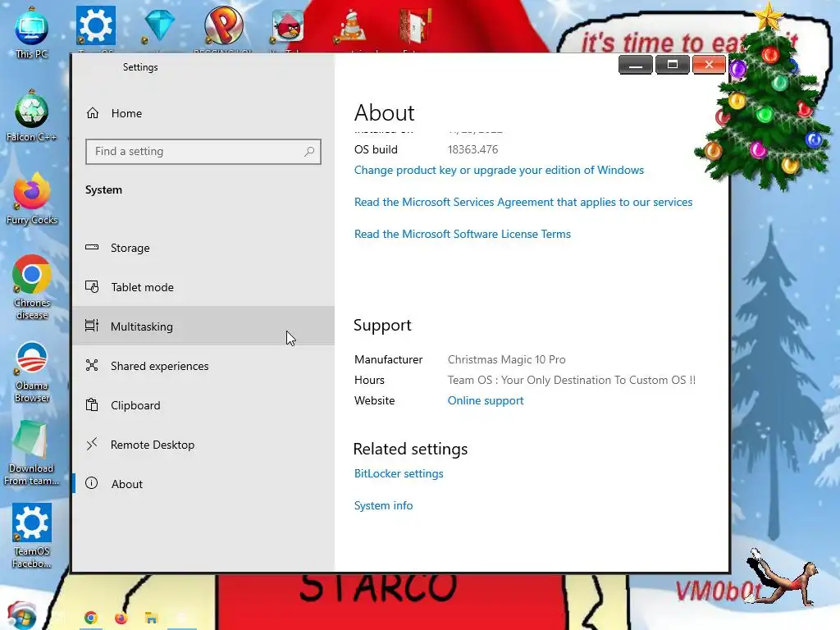Screen dimensions: 840x630
Task: Launch the Peggle P-ball desktop shortcut
Action: click(x=223, y=25)
